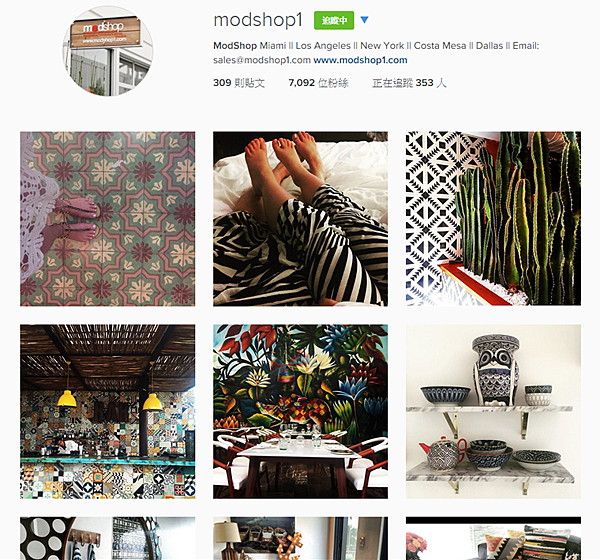Open the table lamp room photo
Image resolution: width=600 pixels, height=560 pixels.
(300, 539)
